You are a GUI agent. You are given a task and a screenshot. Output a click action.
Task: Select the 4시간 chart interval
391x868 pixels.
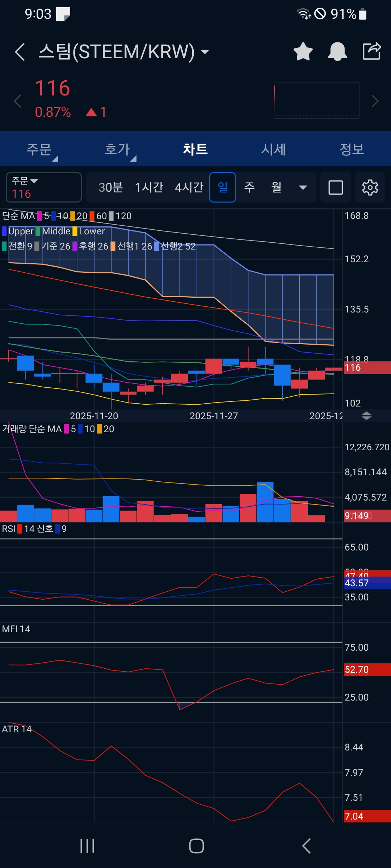189,187
